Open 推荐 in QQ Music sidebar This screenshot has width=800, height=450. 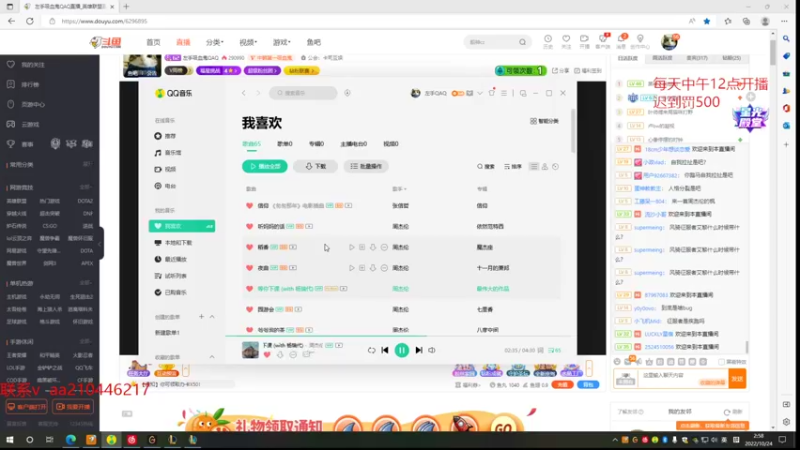[x=165, y=136]
